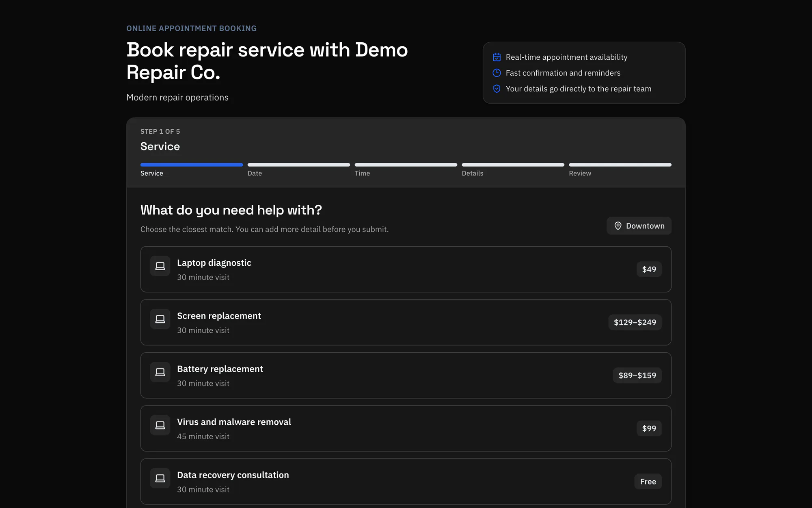Click Fast confirmation and reminders text
This screenshot has width=812, height=508.
click(x=563, y=73)
